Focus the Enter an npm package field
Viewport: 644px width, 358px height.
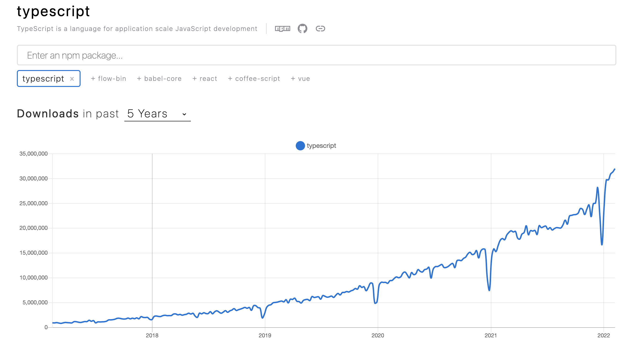316,55
